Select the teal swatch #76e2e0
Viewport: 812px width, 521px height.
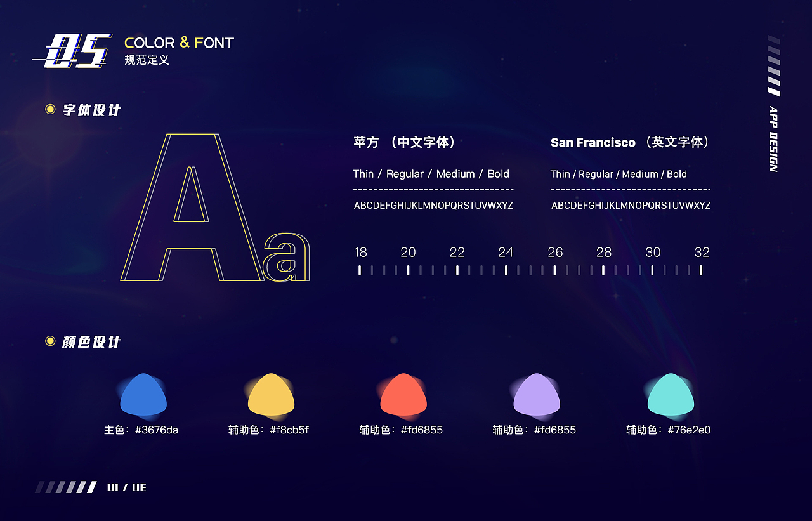click(x=671, y=395)
